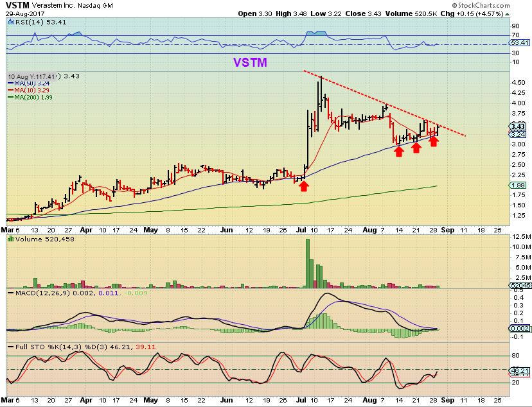Image resolution: width=532 pixels, height=407 pixels.
Task: Click the 70 RSI axis label
Action: 516,35
